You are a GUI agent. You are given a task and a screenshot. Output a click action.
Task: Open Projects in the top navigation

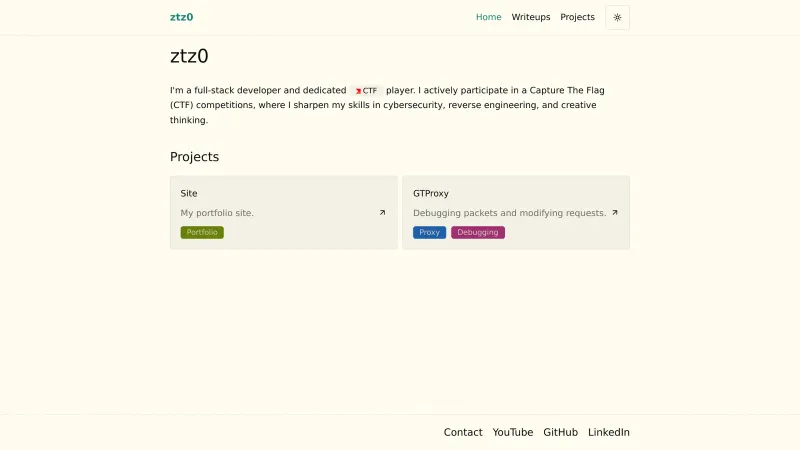[577, 17]
